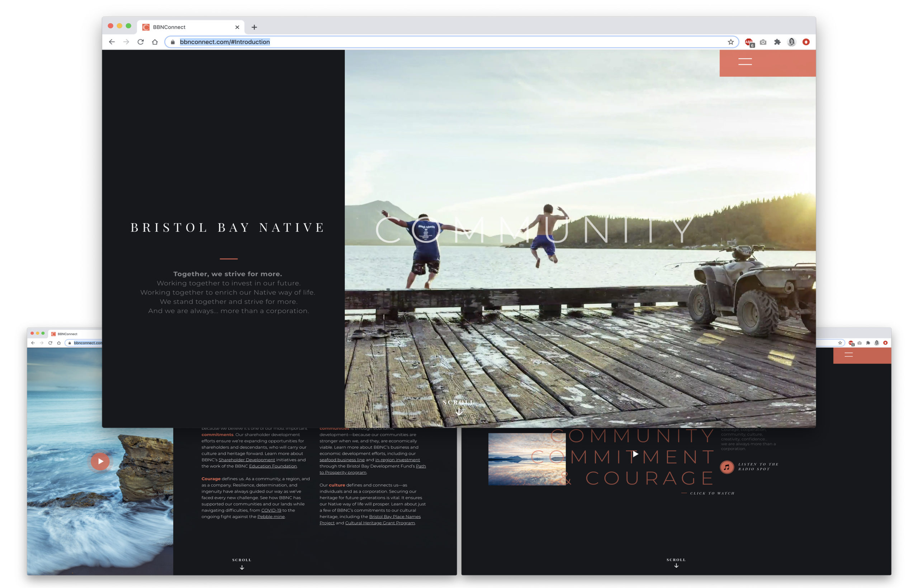Open profile avatar in back-right window

point(877,343)
